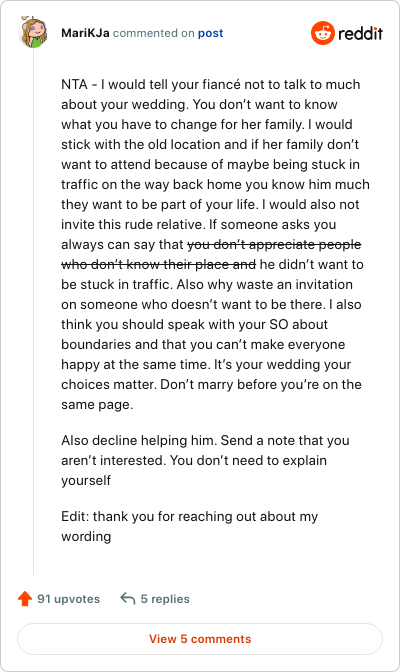Open the 5 replies label
This screenshot has width=400, height=672.
165,599
